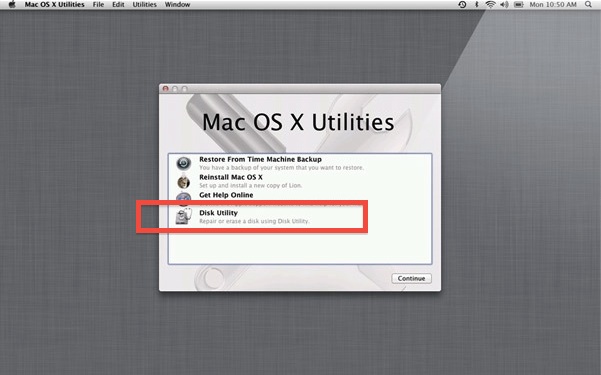Click the Bluetooth status icon
Screen dimensions: 601x375
477,5
